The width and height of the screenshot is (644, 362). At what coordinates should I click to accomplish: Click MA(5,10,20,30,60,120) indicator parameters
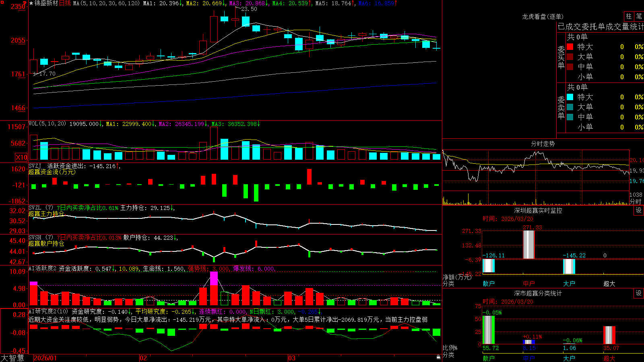tap(106, 3)
